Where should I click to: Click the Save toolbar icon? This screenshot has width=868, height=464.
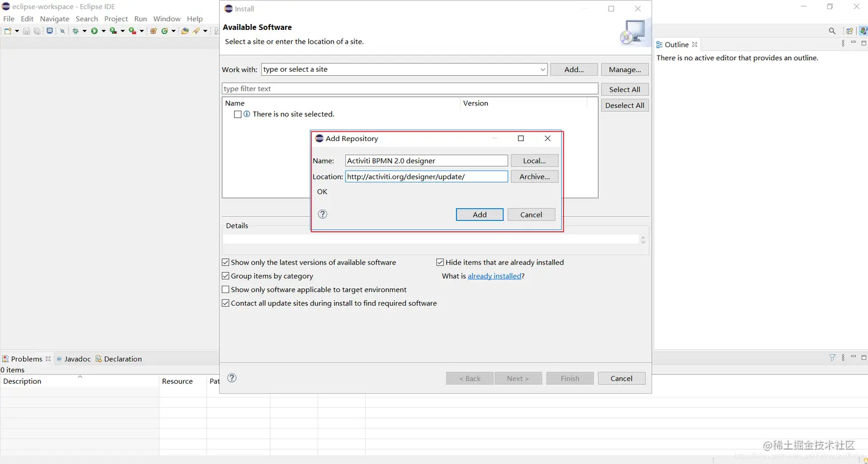pos(26,31)
